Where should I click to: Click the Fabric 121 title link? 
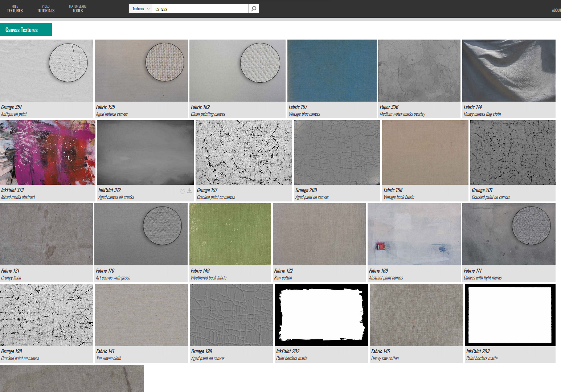(x=10, y=271)
